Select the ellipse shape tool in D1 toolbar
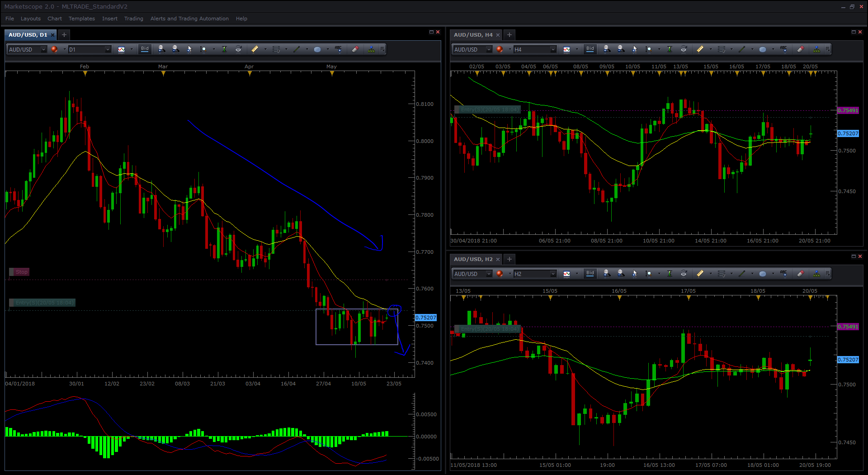Screen dimensions: 868x475 pyautogui.click(x=317, y=49)
